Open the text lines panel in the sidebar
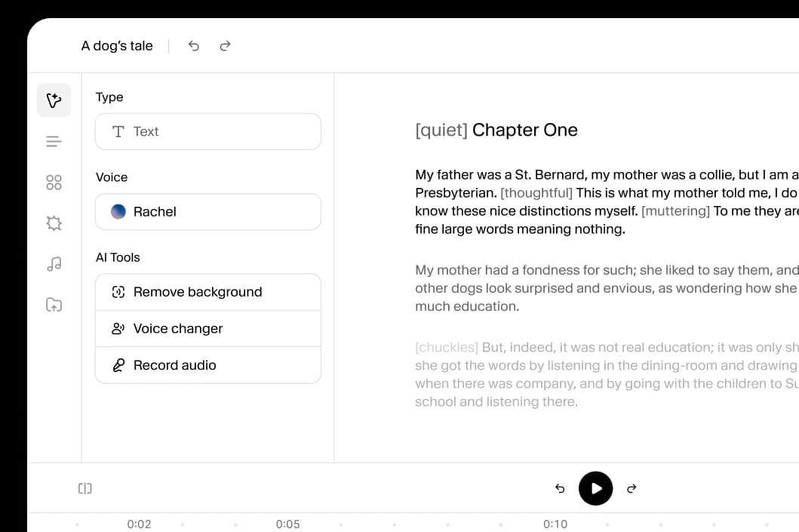Image resolution: width=799 pixels, height=532 pixels. point(53,141)
